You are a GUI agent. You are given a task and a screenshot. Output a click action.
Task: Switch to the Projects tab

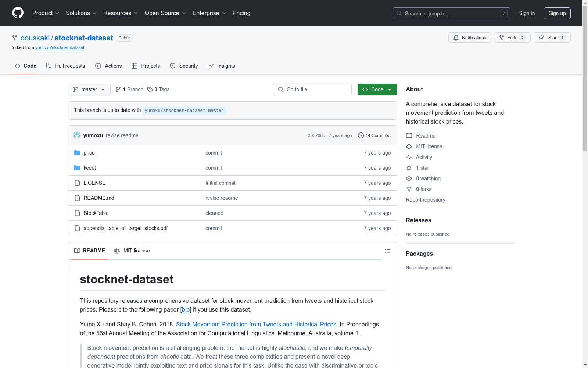146,66
